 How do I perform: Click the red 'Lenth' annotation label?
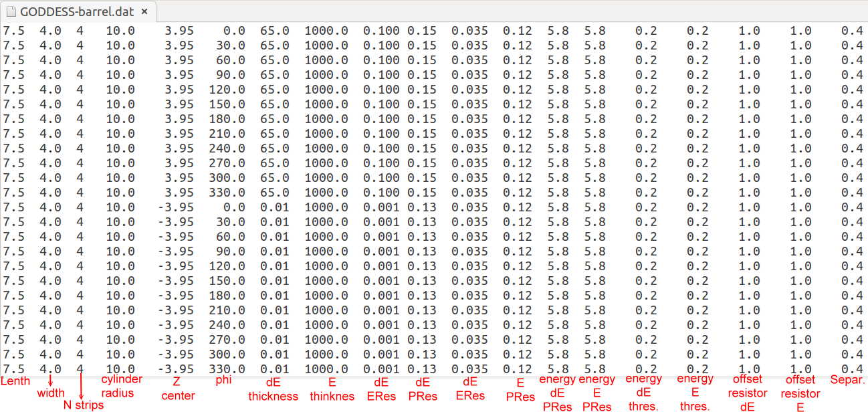[15, 381]
